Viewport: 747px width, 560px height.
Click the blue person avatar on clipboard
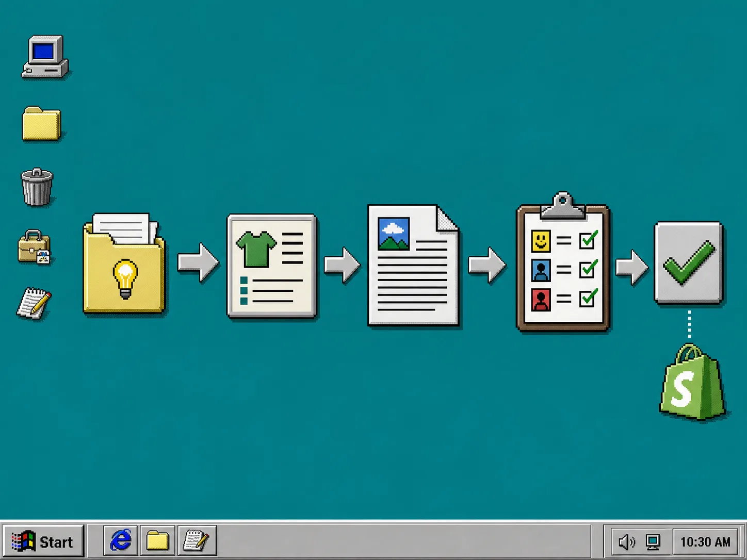point(541,270)
